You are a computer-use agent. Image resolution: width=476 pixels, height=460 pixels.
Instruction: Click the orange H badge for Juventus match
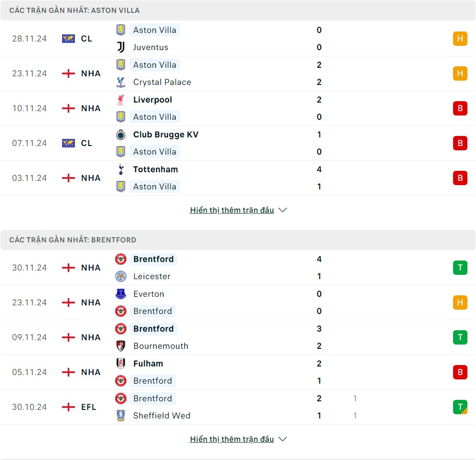click(x=460, y=39)
